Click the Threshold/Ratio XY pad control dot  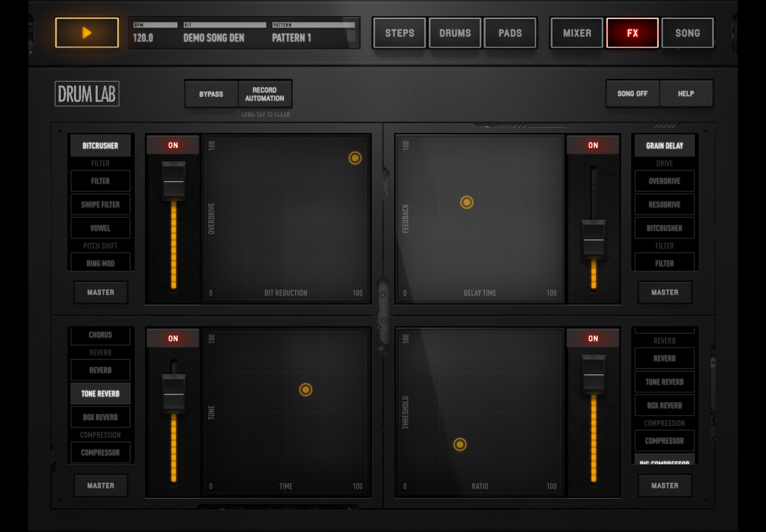point(460,444)
